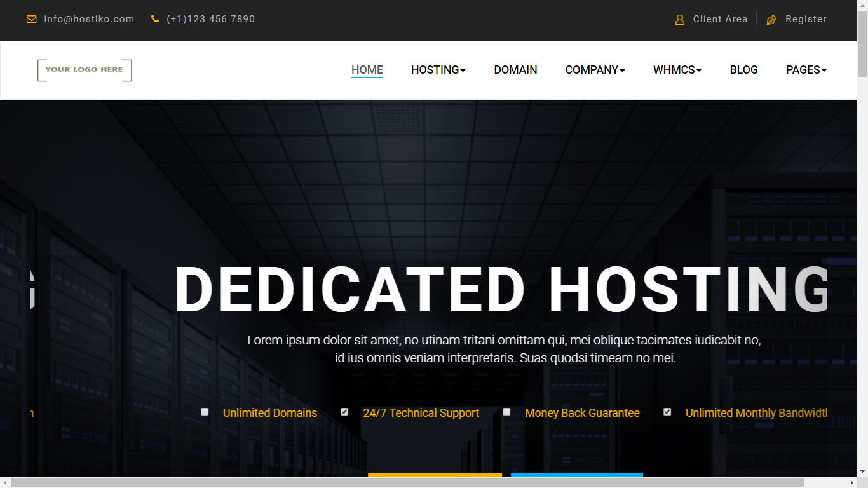Screen dimensions: 868x488
Task: Expand the WHMCS dropdown menu
Action: pos(677,70)
